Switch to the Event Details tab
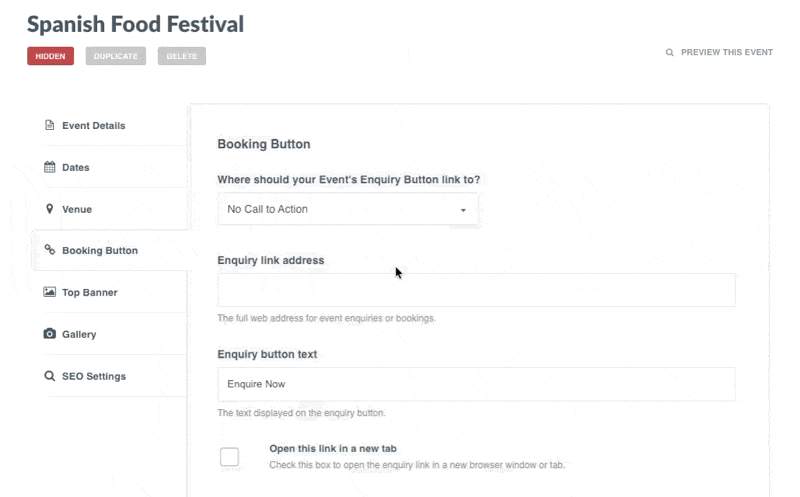The image size is (800, 497). (93, 126)
